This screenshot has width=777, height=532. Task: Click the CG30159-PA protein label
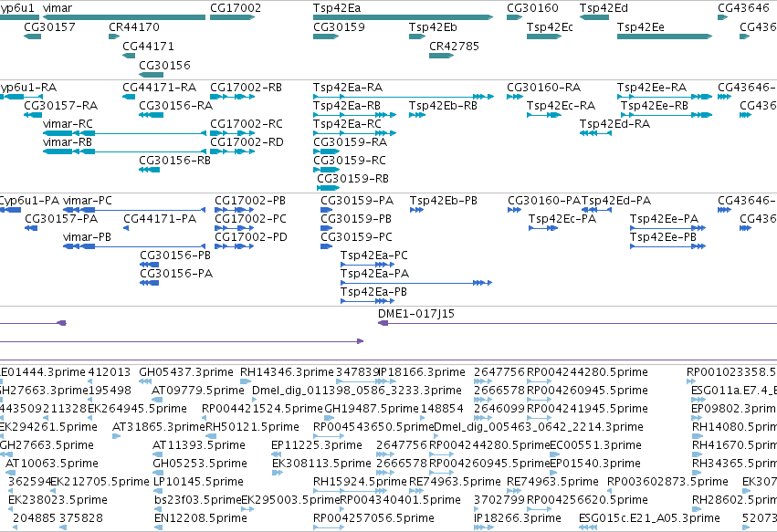(x=357, y=201)
